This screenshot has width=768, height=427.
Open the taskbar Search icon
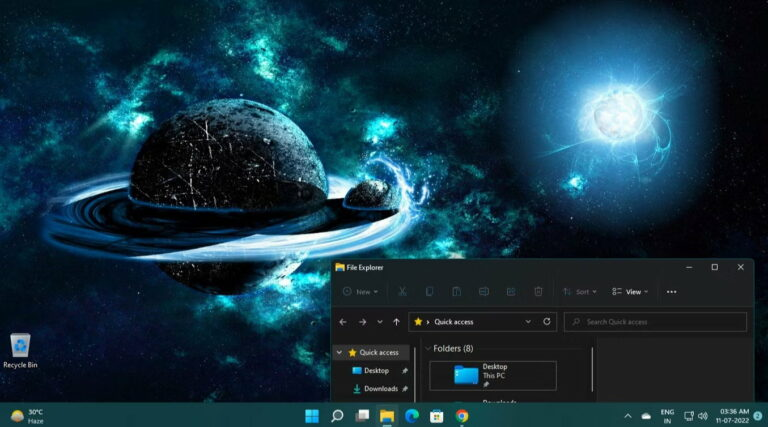click(337, 416)
